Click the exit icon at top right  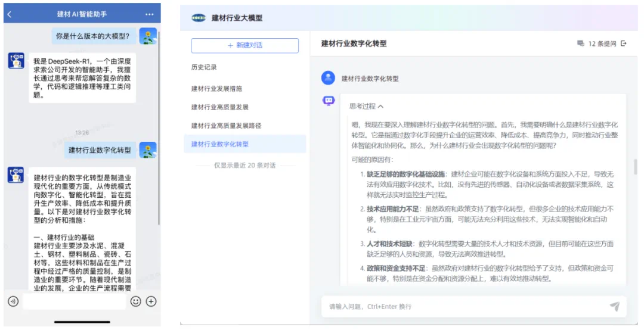(624, 43)
